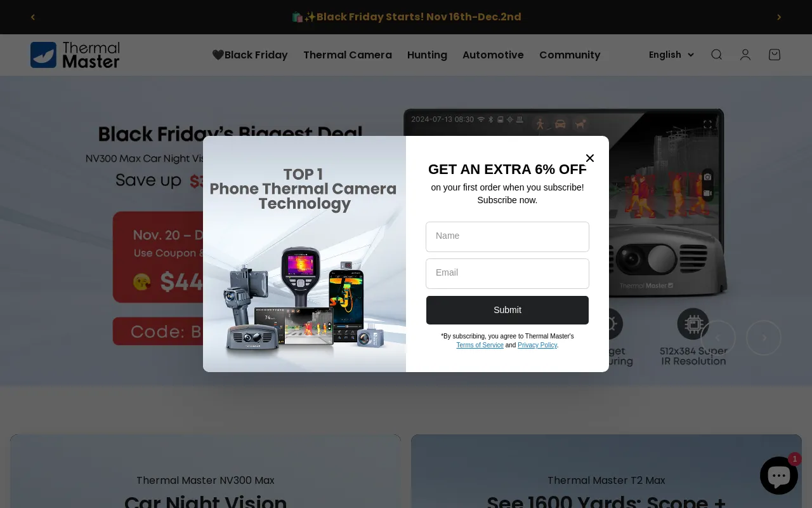Open the account login icon
812x508 pixels.
[745, 55]
